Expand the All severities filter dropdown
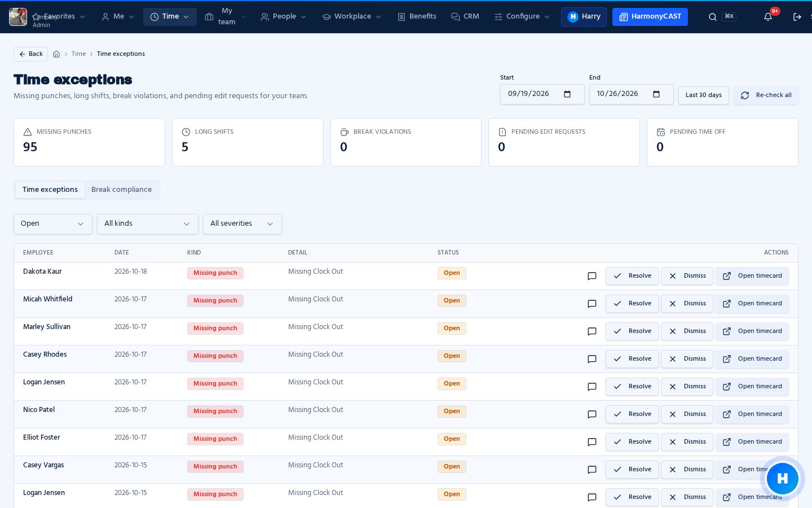The image size is (812, 508). (242, 224)
